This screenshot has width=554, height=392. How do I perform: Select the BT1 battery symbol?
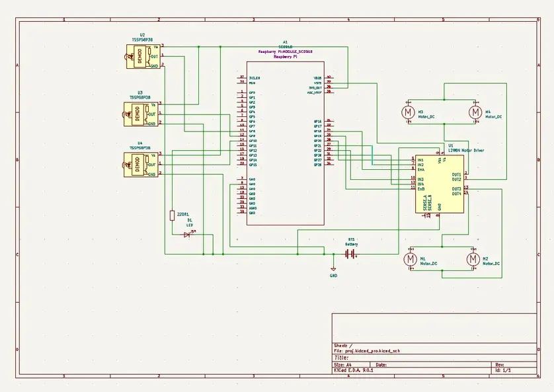350,254
